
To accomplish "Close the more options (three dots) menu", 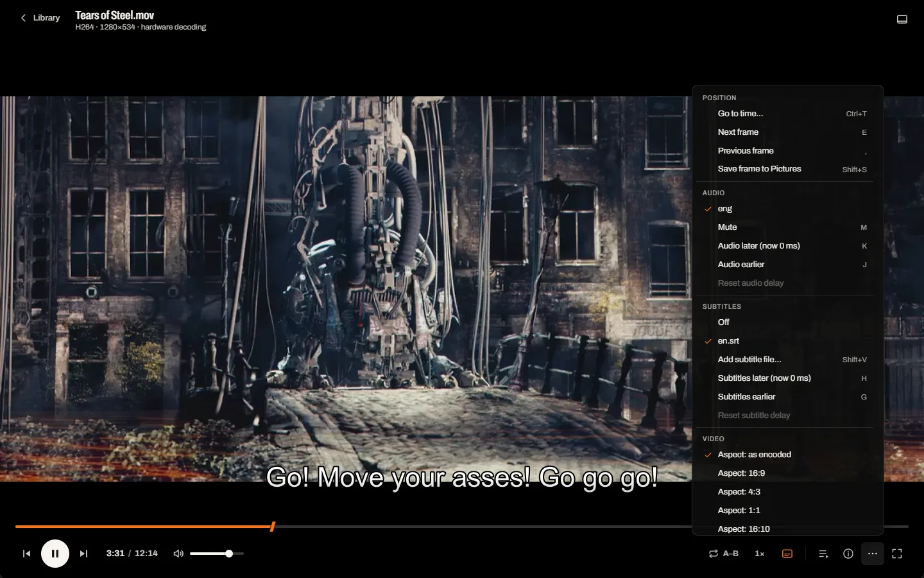I will [873, 554].
